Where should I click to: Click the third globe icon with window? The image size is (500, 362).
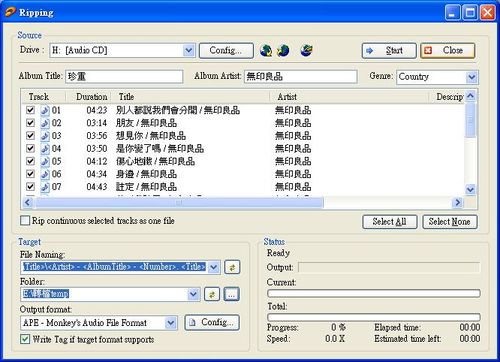(x=306, y=50)
